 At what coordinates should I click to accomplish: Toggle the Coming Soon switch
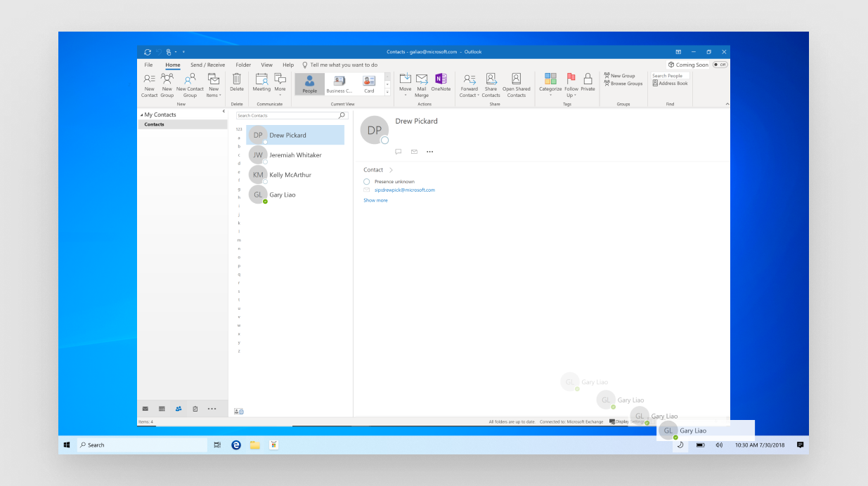[720, 65]
